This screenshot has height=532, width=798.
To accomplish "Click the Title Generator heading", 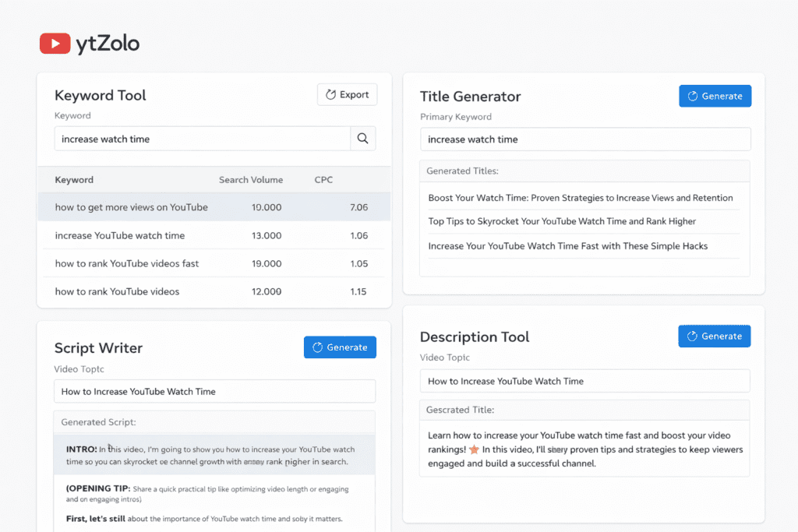I will coord(470,97).
